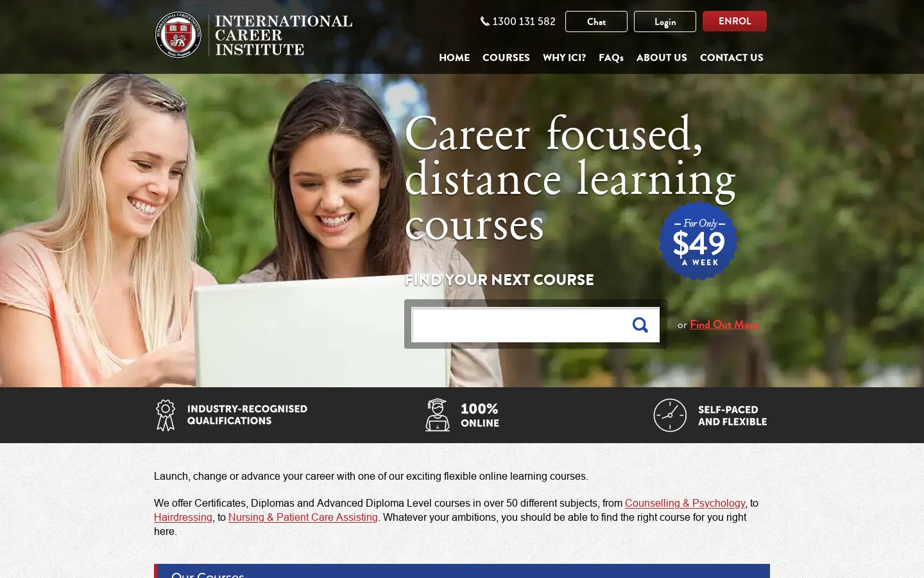
Task: Click the SELF-PACED AND FLEXIBLE text
Action: pyautogui.click(x=732, y=416)
